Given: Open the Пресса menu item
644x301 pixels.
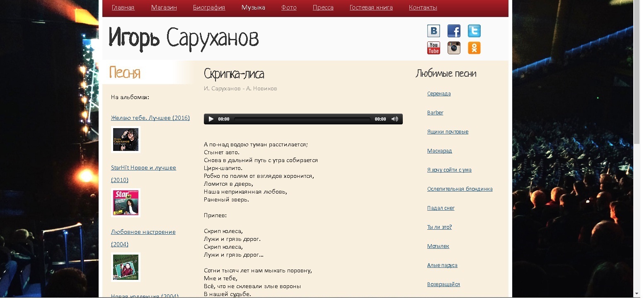Looking at the screenshot, I should click(323, 7).
